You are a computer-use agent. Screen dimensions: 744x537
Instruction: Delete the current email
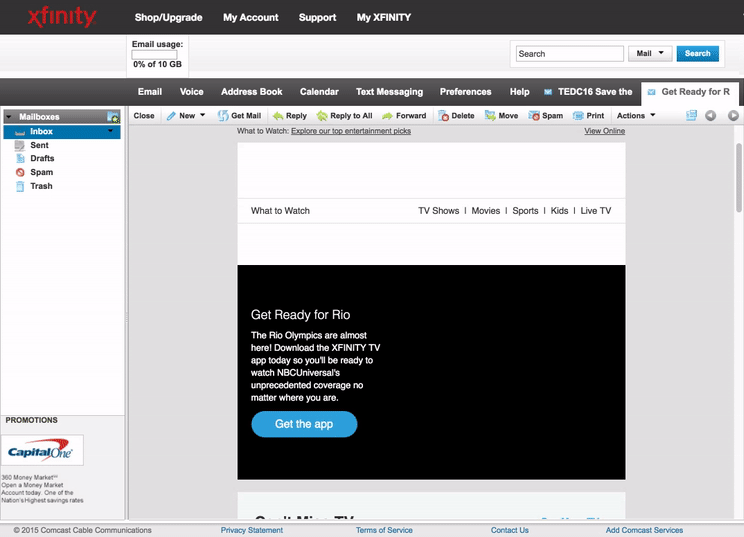[456, 116]
